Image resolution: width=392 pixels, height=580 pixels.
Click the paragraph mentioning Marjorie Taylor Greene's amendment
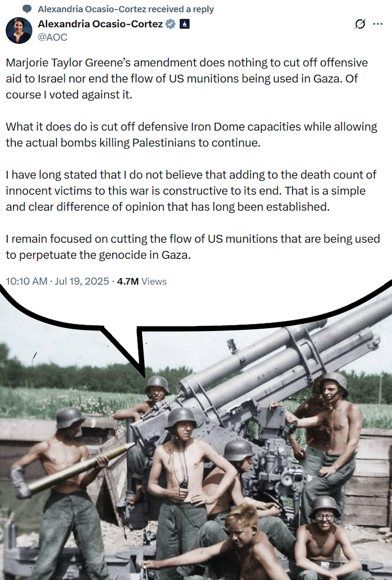[x=186, y=79]
